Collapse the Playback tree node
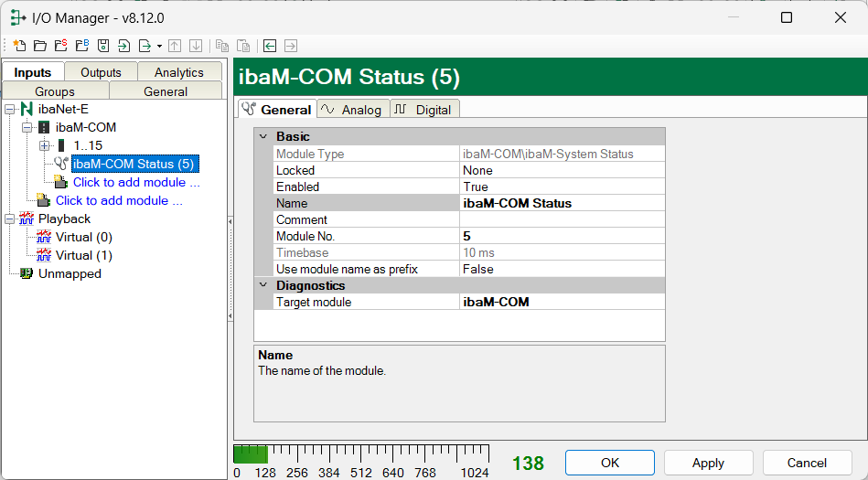The width and height of the screenshot is (868, 480). (x=9, y=219)
